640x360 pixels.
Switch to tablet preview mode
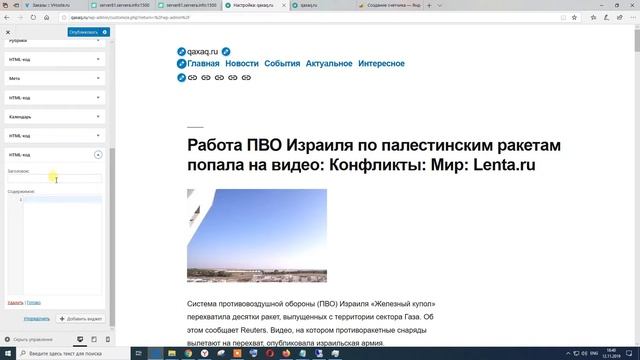click(x=94, y=340)
